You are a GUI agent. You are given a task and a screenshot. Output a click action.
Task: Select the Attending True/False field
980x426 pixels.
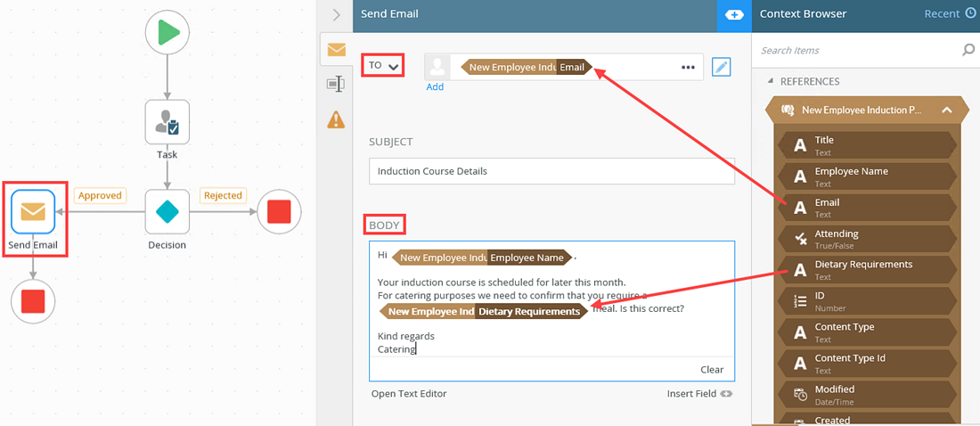coord(868,239)
